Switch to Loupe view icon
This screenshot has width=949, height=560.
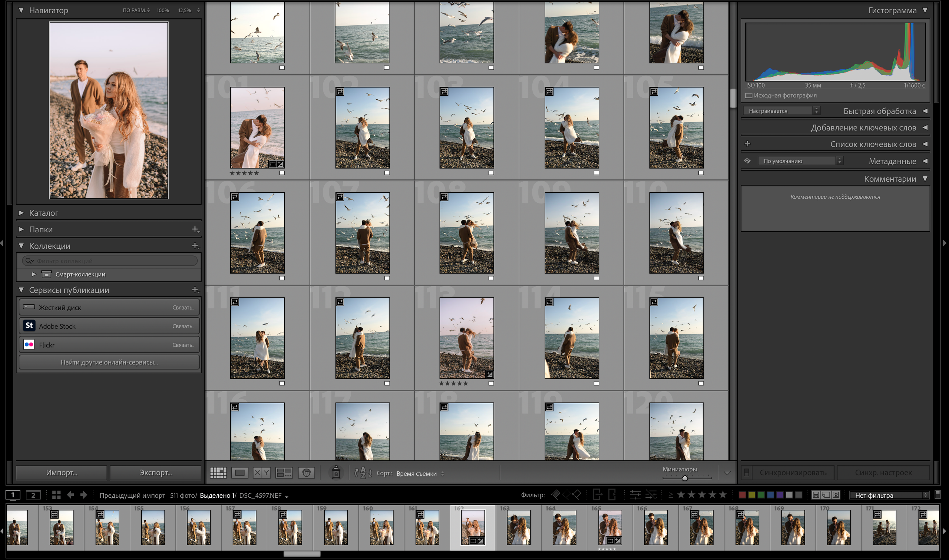pyautogui.click(x=240, y=473)
